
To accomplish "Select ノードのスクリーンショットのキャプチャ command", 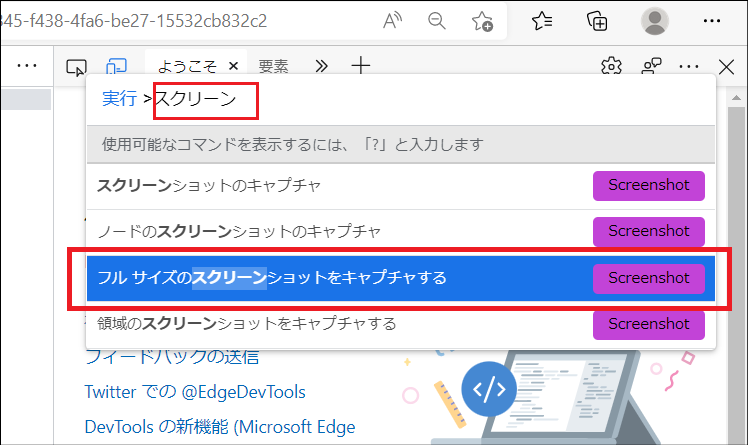I will tap(401, 232).
